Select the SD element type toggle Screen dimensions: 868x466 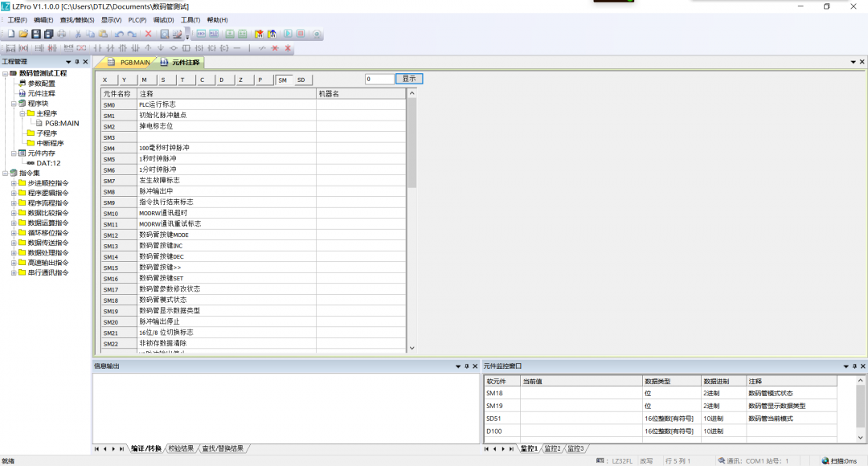click(301, 80)
